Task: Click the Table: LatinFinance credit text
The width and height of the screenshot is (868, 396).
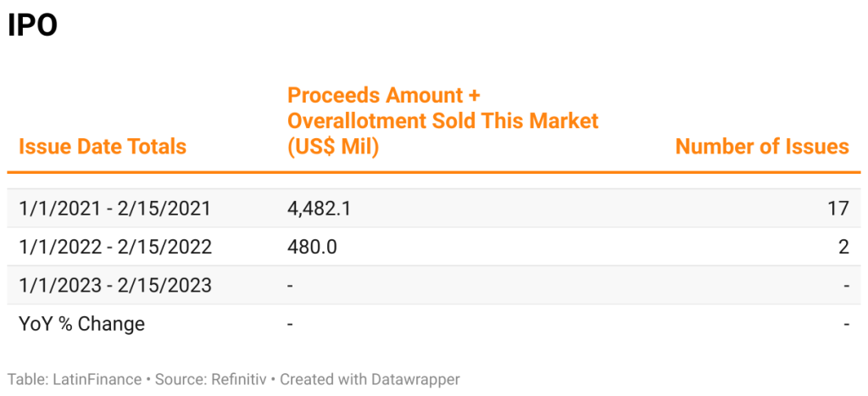Action: click(75, 379)
